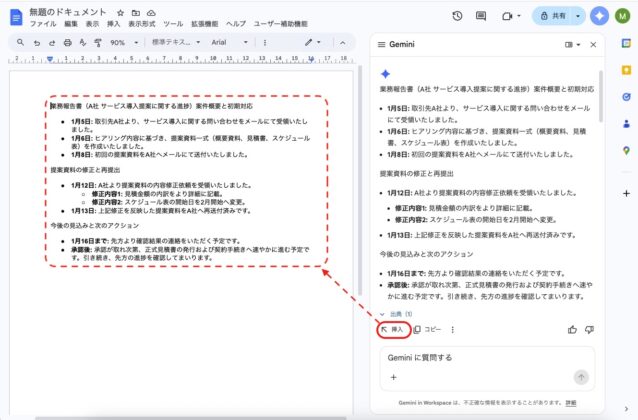Screen dimensions: 638x420
Task: Open the 表示 menu
Action: point(92,24)
